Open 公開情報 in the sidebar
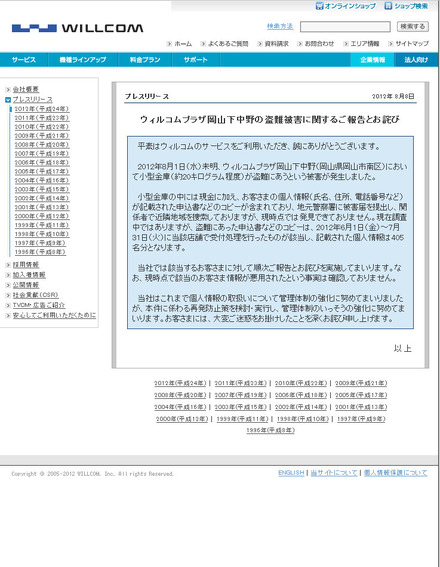The width and height of the screenshot is (440, 567). click(26, 285)
